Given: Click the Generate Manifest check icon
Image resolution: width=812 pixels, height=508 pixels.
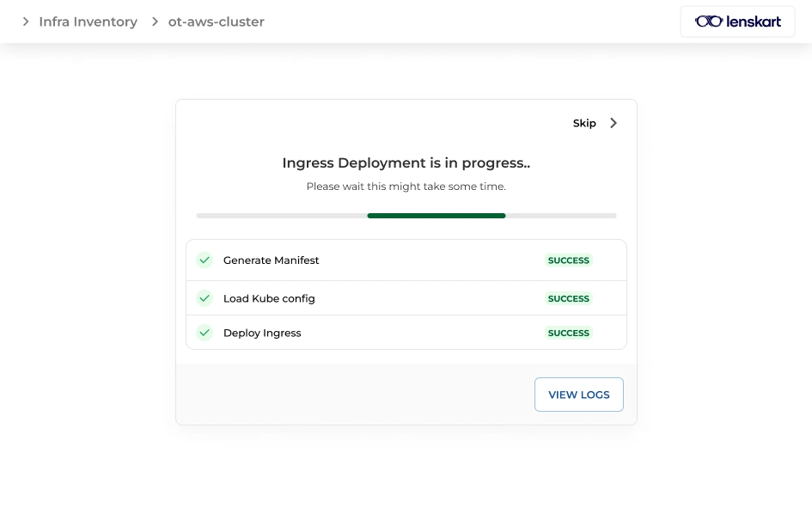Looking at the screenshot, I should pyautogui.click(x=205, y=260).
